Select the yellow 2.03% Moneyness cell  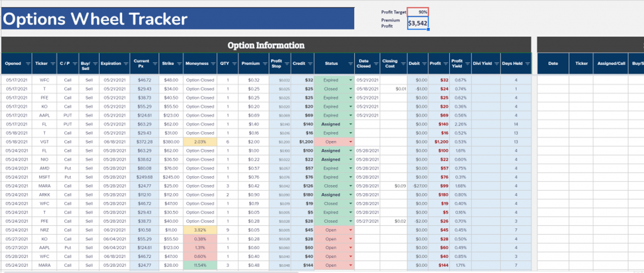click(200, 142)
